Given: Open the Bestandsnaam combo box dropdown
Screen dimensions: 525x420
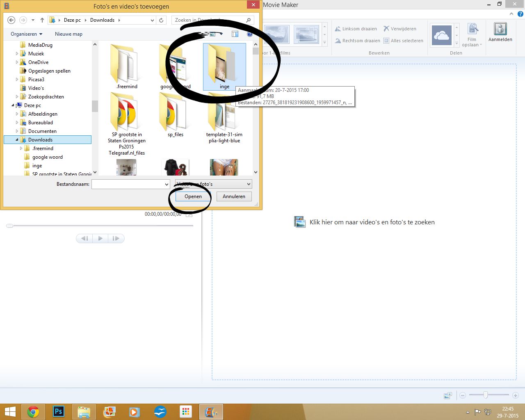Looking at the screenshot, I should click(166, 185).
